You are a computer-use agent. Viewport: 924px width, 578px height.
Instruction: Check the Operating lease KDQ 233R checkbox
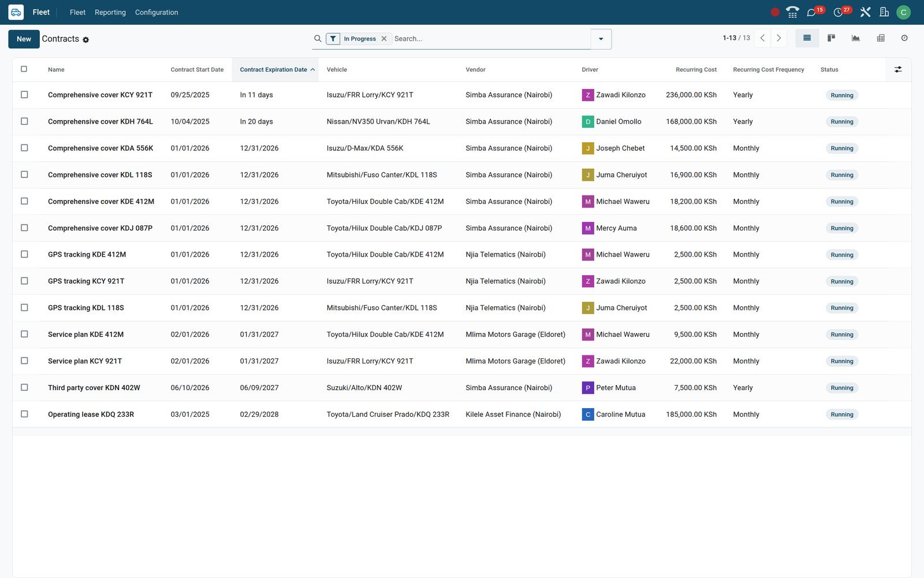coord(24,414)
